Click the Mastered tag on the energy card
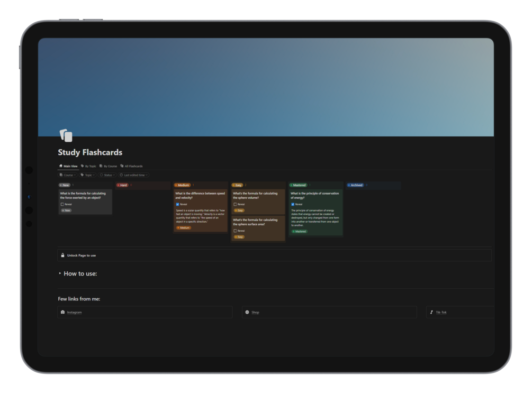This screenshot has height=394, width=532. point(299,231)
